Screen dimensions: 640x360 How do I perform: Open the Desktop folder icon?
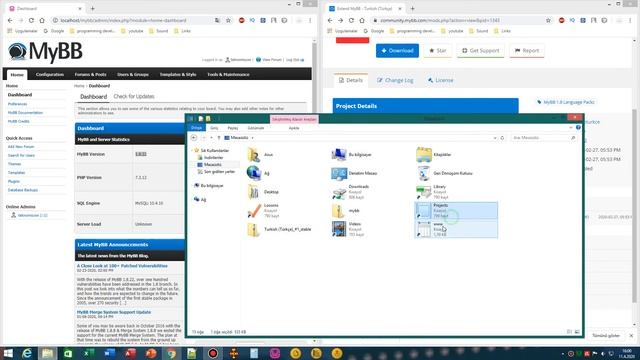click(254, 192)
